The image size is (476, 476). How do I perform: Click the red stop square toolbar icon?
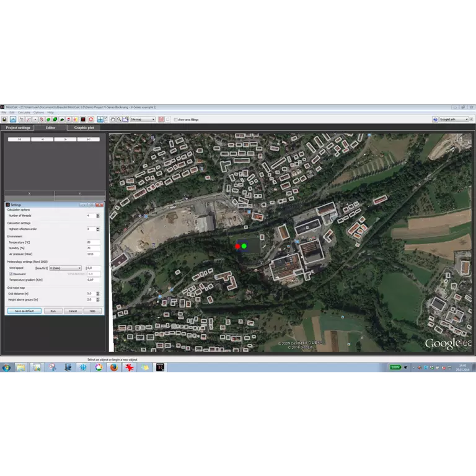click(x=82, y=119)
